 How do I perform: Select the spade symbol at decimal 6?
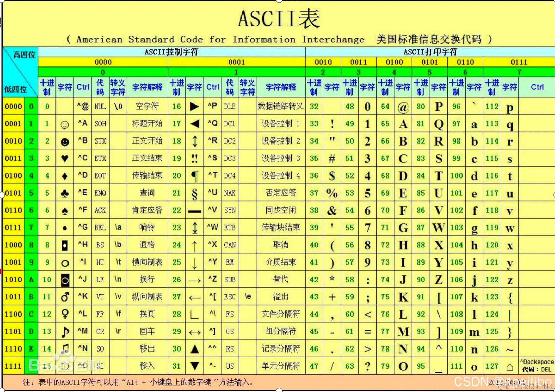tap(65, 210)
